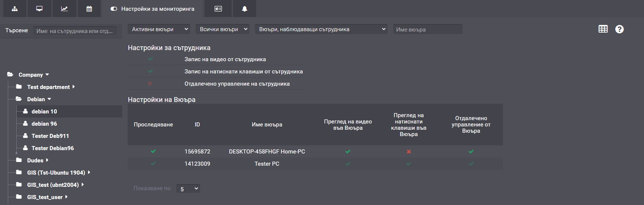The height and width of the screenshot is (205, 644).
Task: Expand the Test department folder
Action: (73, 87)
